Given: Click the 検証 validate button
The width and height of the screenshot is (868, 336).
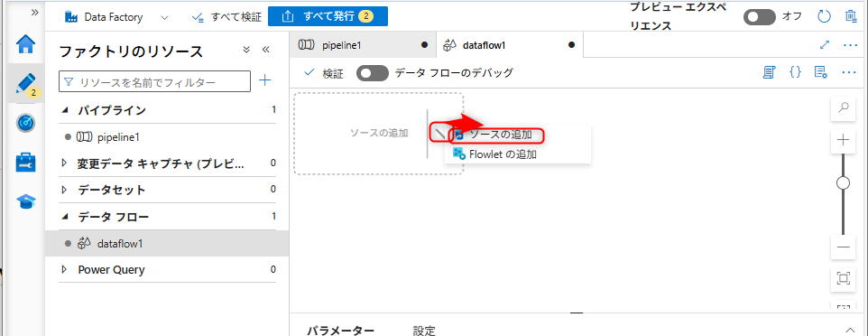Looking at the screenshot, I should pyautogui.click(x=325, y=72).
